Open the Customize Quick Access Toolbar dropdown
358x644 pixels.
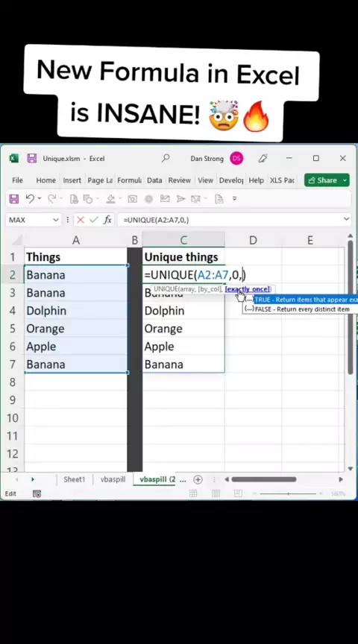[x=235, y=198]
